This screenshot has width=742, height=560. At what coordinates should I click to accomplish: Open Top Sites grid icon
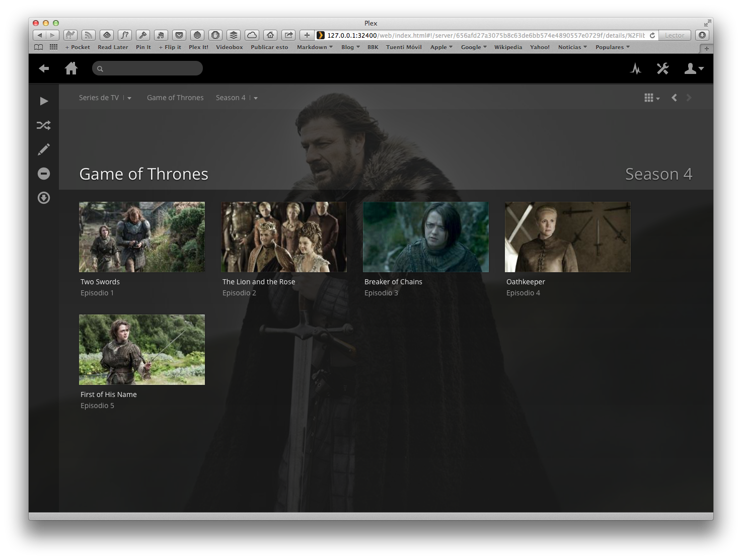[x=53, y=47]
